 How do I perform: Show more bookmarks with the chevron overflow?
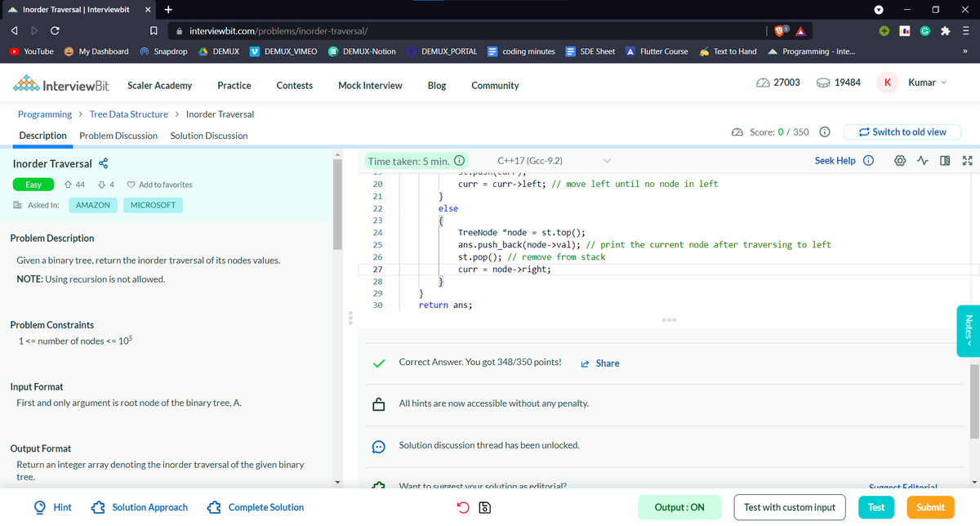tap(964, 51)
